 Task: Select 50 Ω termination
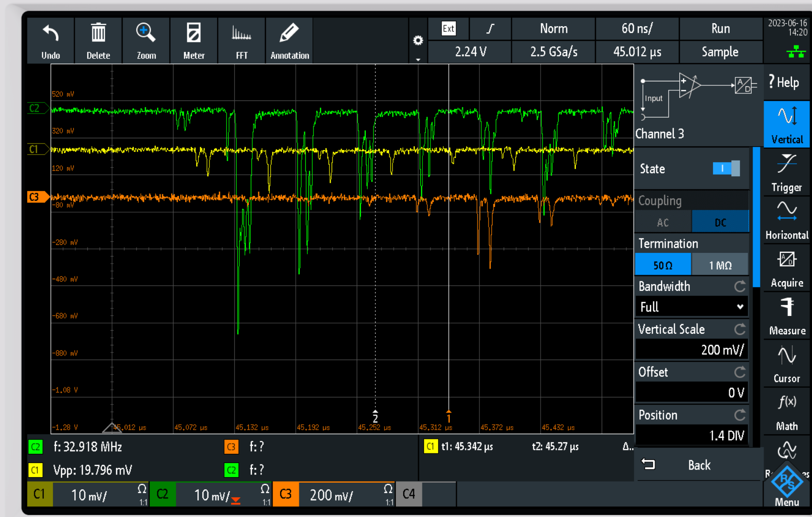(x=663, y=265)
